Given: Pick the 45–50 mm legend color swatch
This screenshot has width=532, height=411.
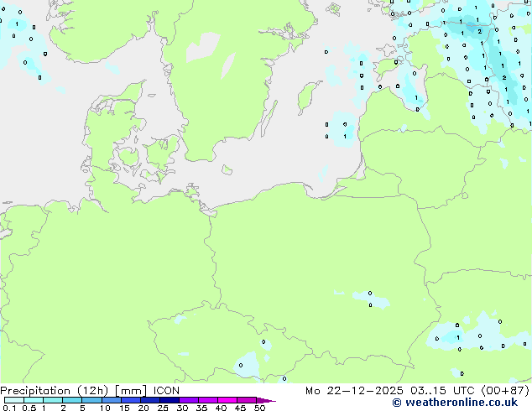Looking at the screenshot, I should (x=247, y=400).
